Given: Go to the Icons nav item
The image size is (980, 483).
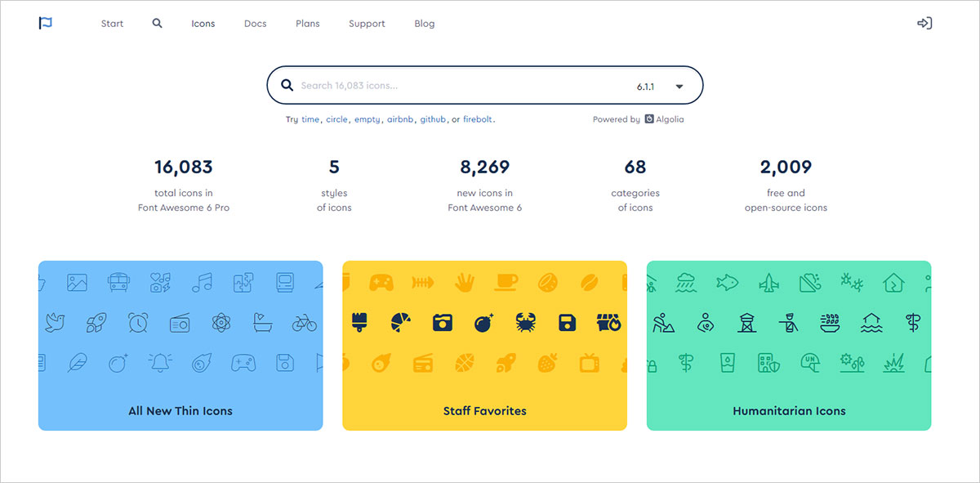Looking at the screenshot, I should coord(203,24).
